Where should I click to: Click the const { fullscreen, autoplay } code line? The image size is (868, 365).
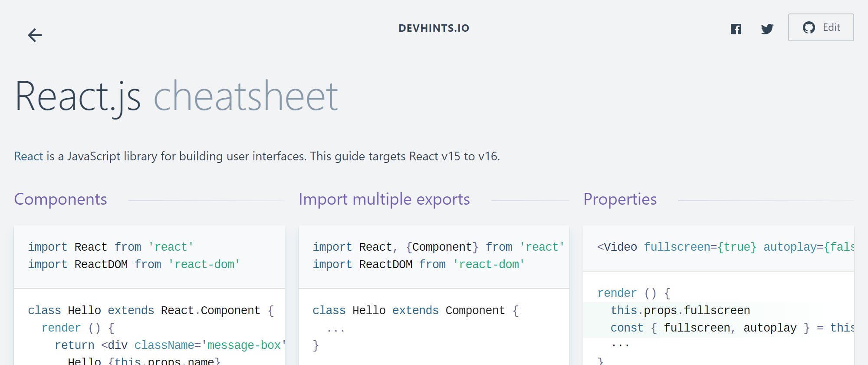[x=732, y=328]
